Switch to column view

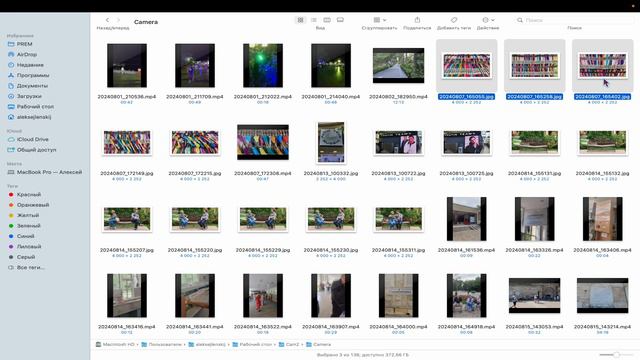coord(327,20)
